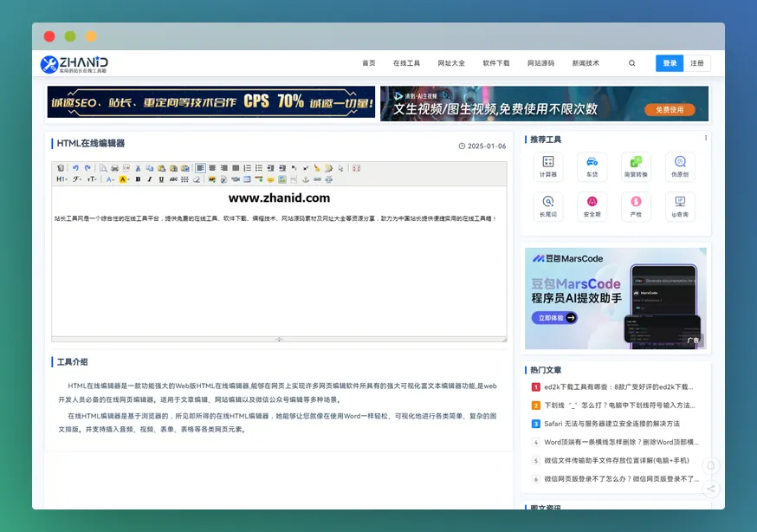Viewport: 757px width, 532px height.
Task: Open the font color dropdown in the toolbar
Action: 111,178
